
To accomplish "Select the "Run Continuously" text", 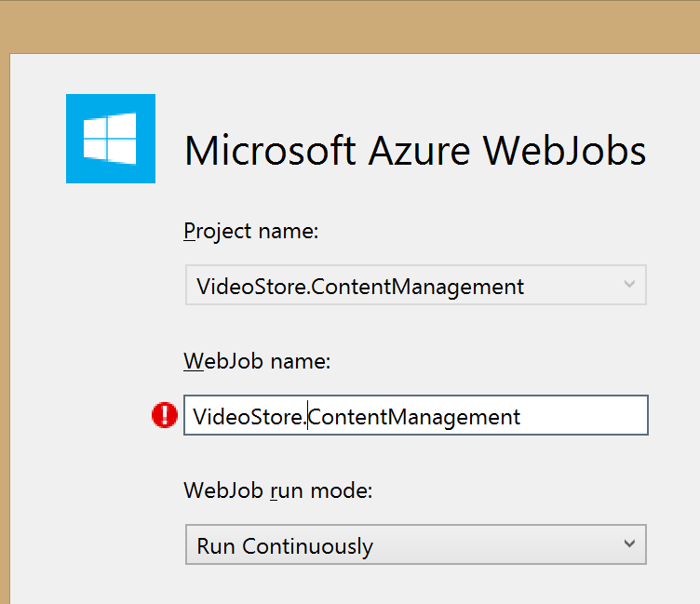I will pos(285,546).
